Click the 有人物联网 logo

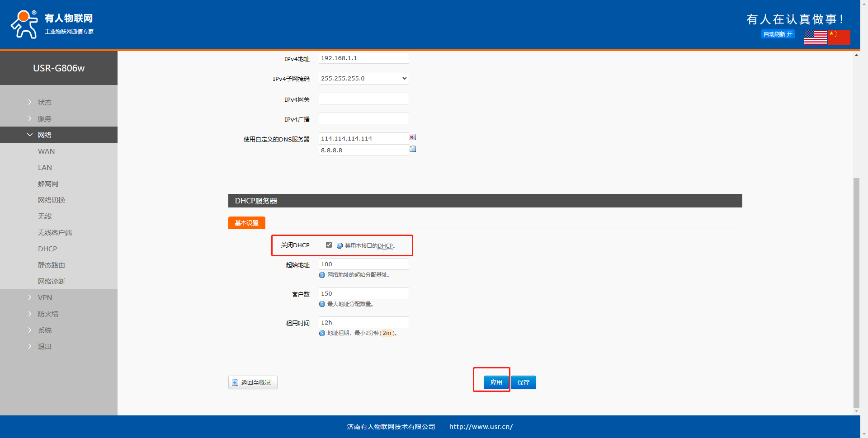point(52,24)
